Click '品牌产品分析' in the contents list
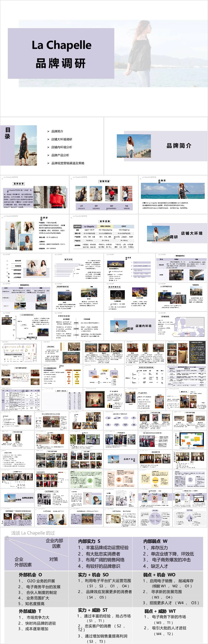The image size is (208, 644). [x=60, y=155]
